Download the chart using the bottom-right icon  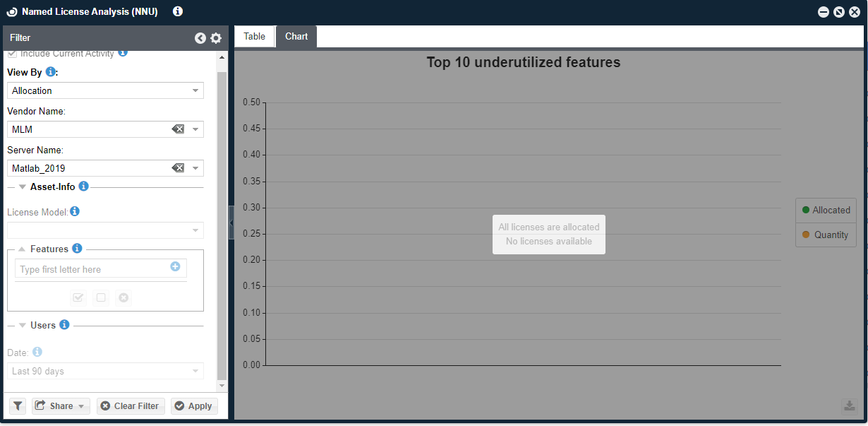pyautogui.click(x=849, y=406)
